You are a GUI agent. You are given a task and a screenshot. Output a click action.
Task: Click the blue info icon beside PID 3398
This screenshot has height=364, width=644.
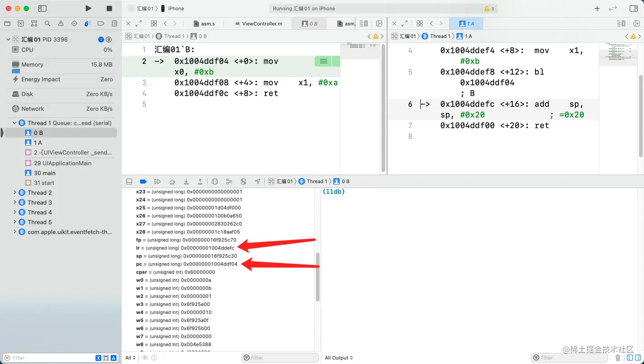tap(101, 39)
